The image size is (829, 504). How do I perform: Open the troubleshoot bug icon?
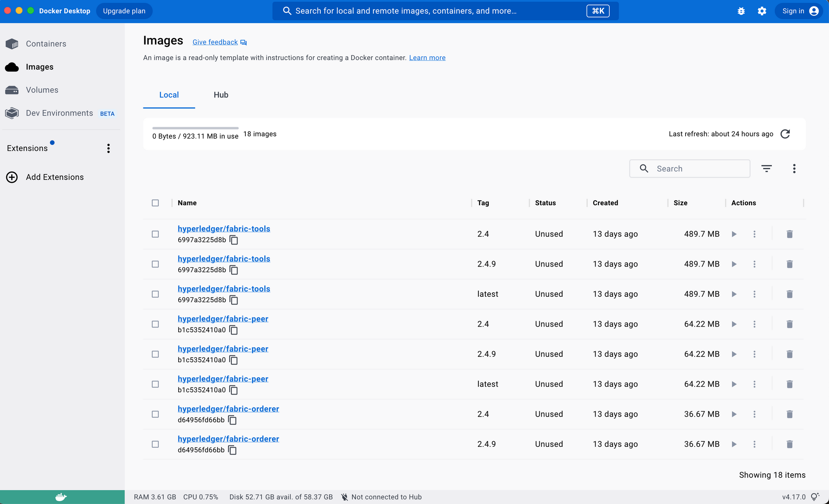tap(741, 11)
